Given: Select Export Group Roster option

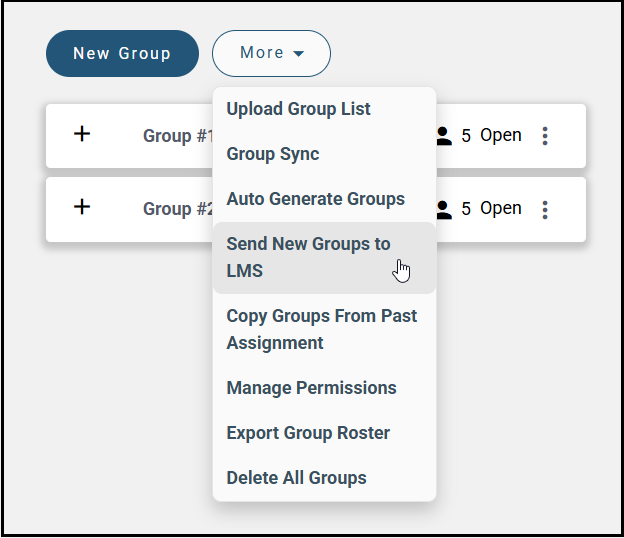Looking at the screenshot, I should click(x=324, y=433).
